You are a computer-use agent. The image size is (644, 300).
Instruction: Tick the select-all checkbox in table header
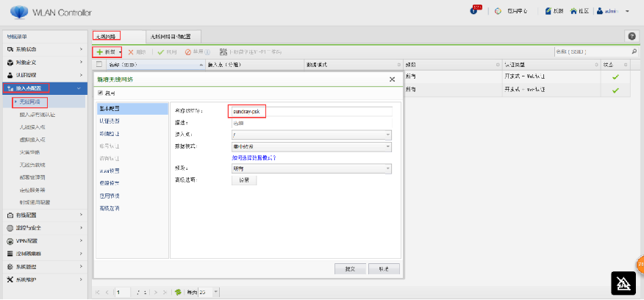click(99, 65)
